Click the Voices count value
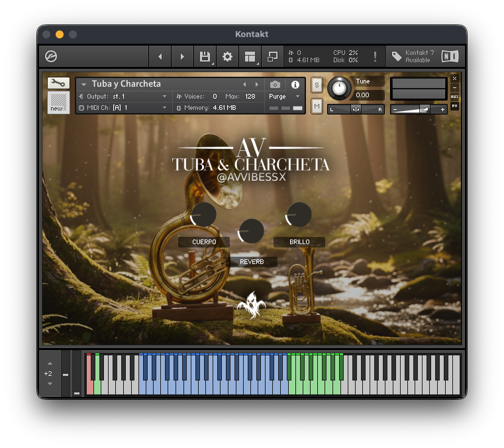This screenshot has height=448, width=504. (215, 97)
